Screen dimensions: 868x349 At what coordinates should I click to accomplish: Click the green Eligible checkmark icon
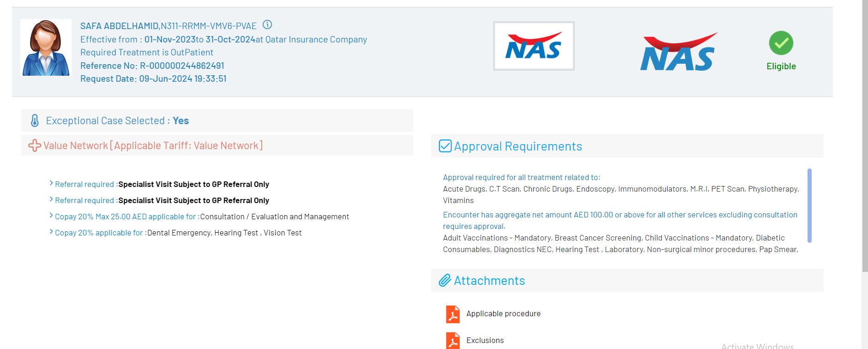coord(781,43)
